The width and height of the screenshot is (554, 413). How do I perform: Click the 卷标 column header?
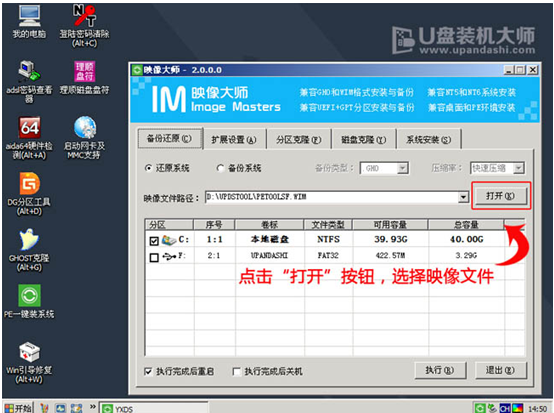tap(270, 225)
